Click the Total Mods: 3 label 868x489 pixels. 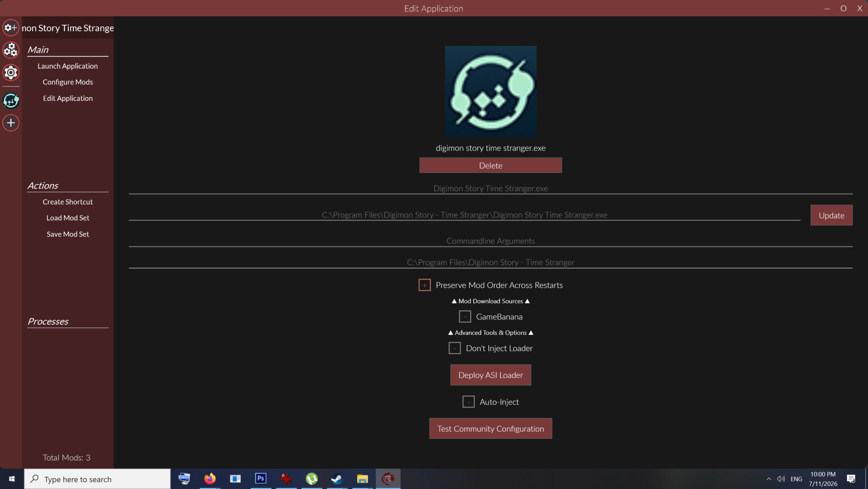[66, 458]
